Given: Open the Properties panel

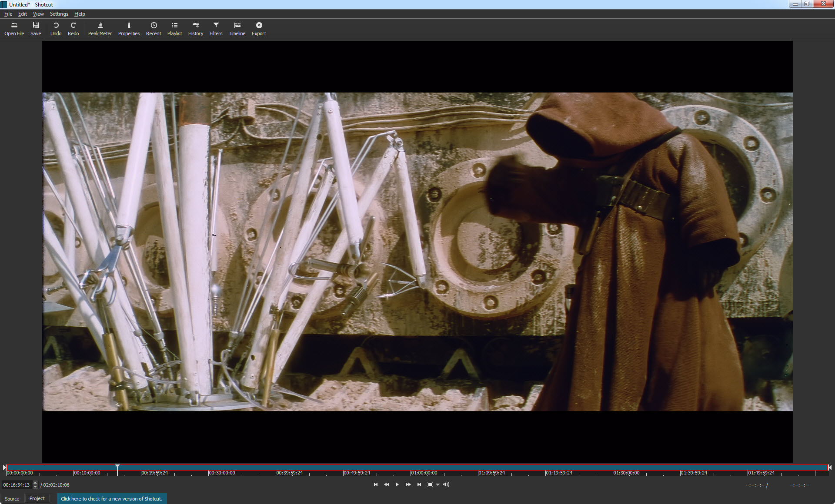Looking at the screenshot, I should click(129, 29).
